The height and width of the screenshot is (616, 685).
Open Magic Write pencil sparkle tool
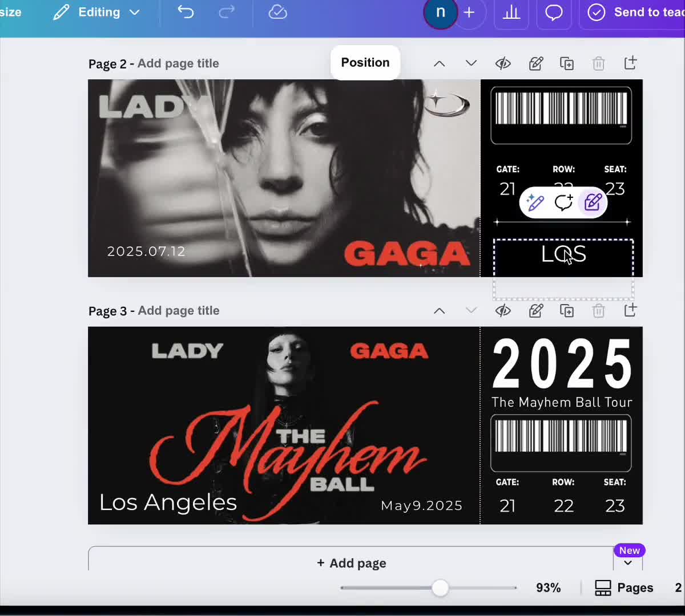535,202
